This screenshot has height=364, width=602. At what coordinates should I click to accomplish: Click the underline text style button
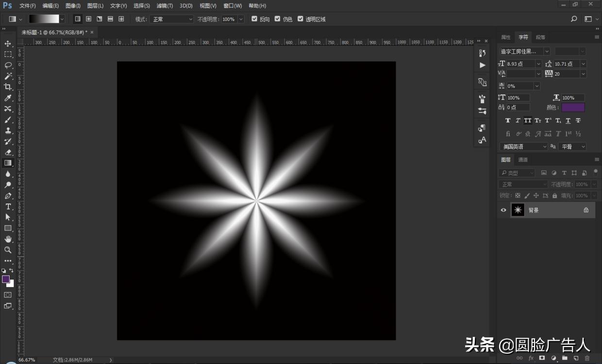568,120
